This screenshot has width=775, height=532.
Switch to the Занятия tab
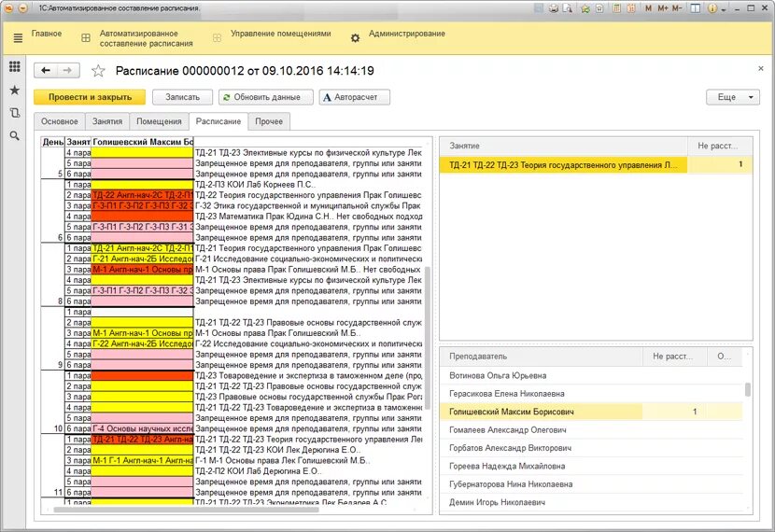[x=107, y=121]
